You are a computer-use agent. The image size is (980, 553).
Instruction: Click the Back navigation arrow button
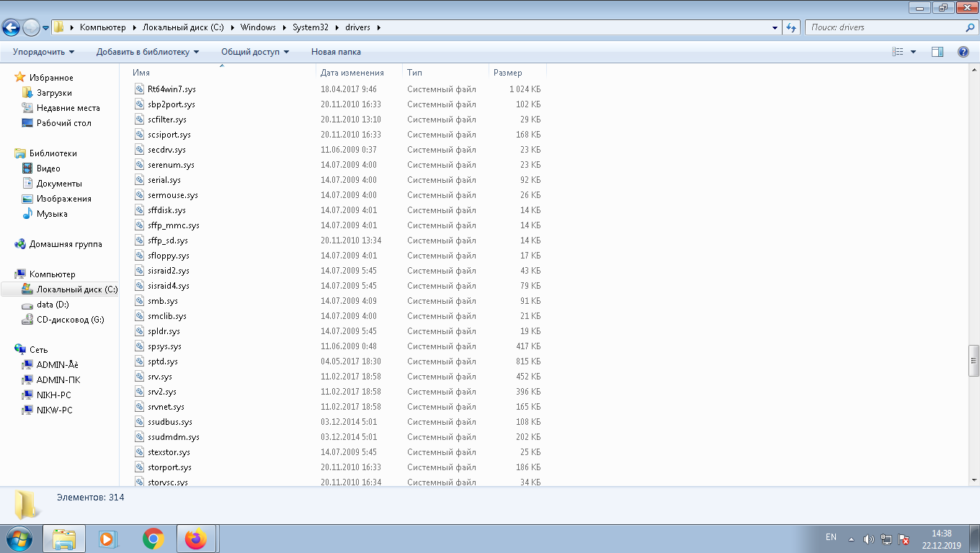point(11,27)
